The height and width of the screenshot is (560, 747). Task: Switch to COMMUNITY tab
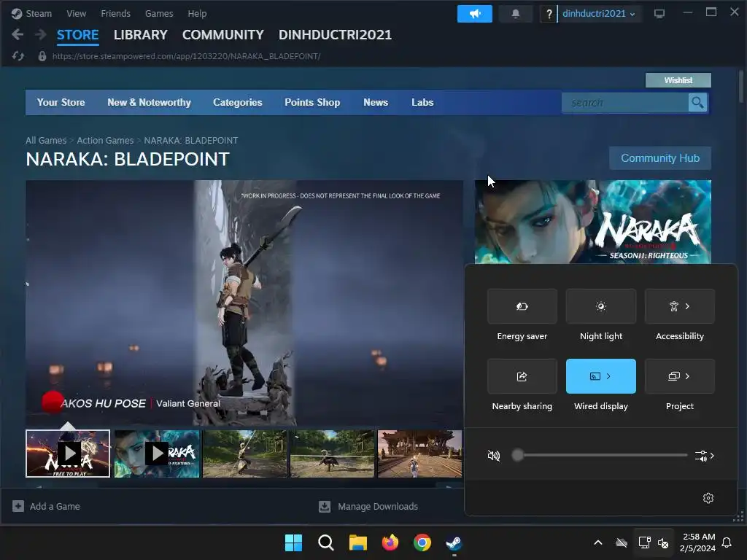coord(223,35)
